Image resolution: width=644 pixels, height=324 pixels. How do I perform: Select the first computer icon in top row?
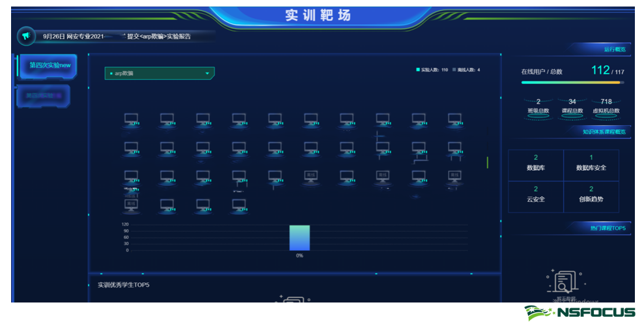click(132, 120)
